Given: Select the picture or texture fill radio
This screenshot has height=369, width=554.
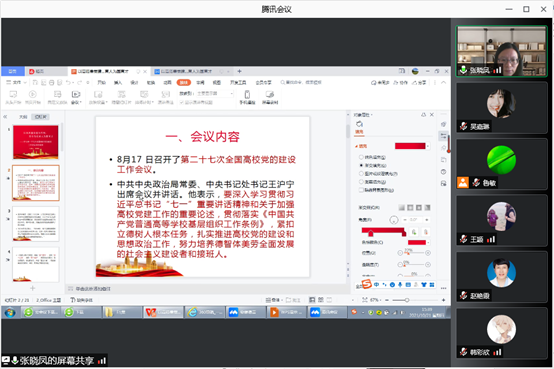Looking at the screenshot, I should [x=361, y=174].
